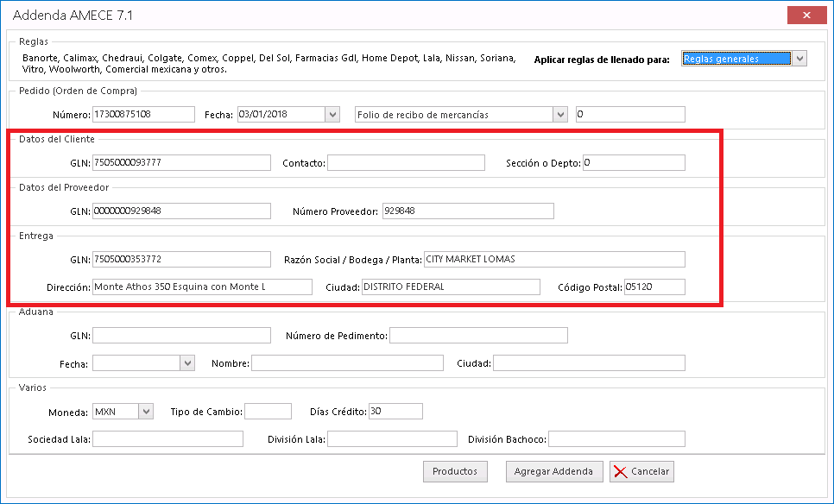Viewport: 834px width, 504px height.
Task: Click the Días Crédito input field
Action: click(395, 412)
